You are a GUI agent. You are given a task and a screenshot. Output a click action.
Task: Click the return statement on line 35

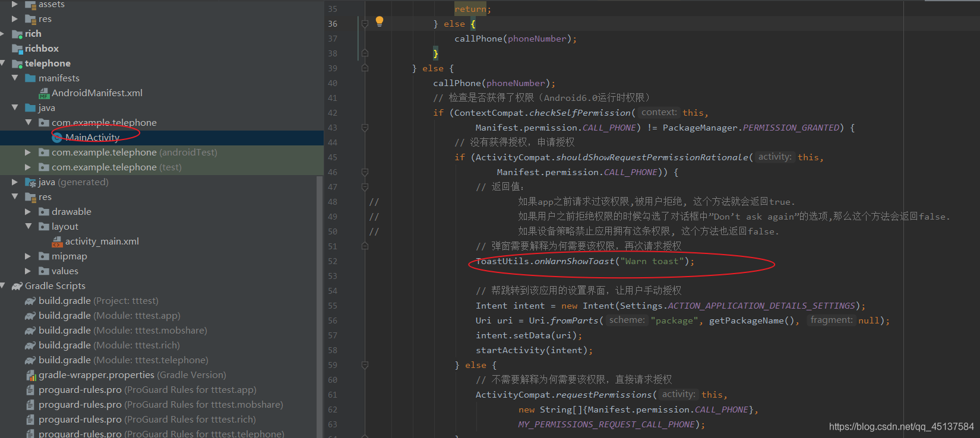(473, 9)
